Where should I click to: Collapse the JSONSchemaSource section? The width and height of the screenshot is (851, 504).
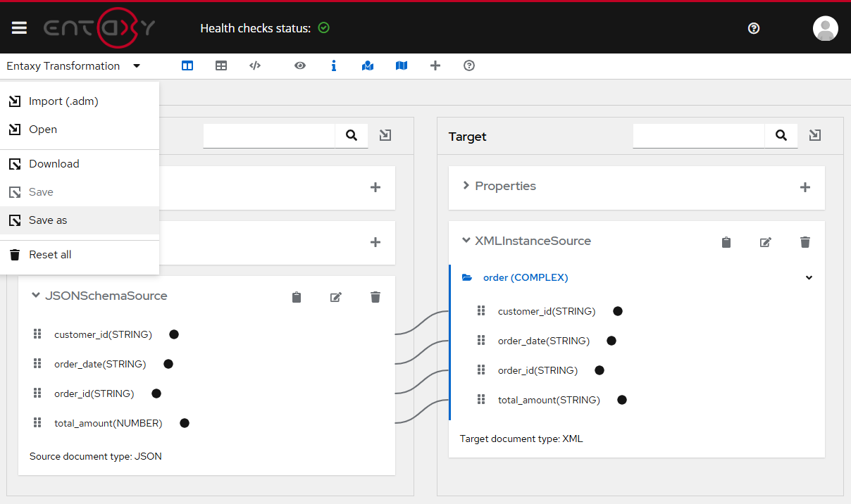tap(36, 296)
